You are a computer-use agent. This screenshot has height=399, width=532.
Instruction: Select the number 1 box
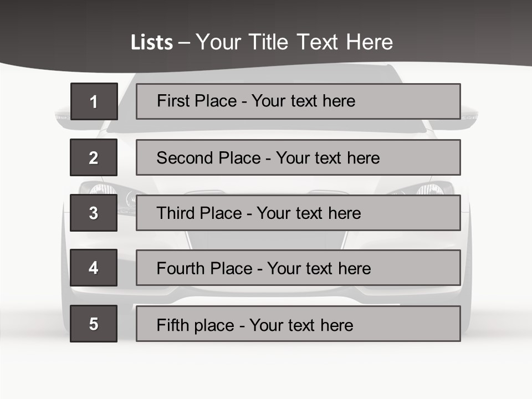(x=94, y=101)
